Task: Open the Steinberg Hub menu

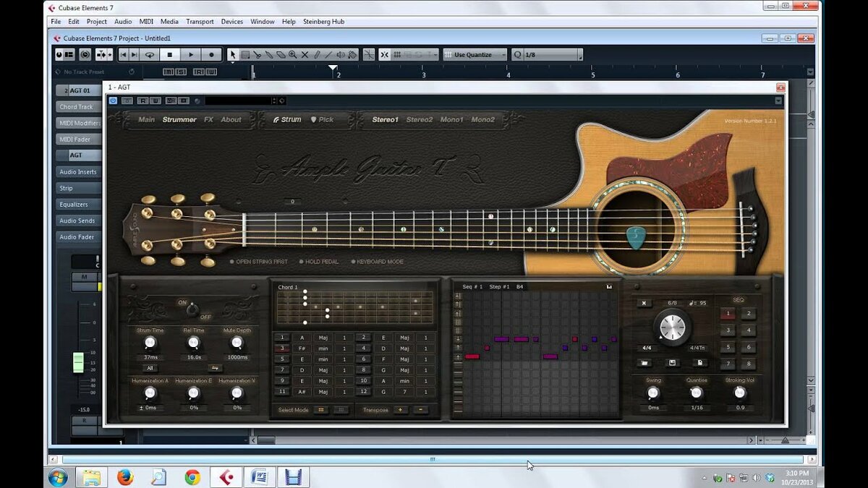Action: (323, 22)
